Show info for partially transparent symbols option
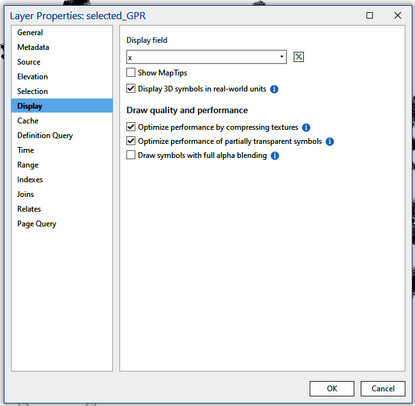Viewport: 415px width, 406px height. pyautogui.click(x=330, y=142)
